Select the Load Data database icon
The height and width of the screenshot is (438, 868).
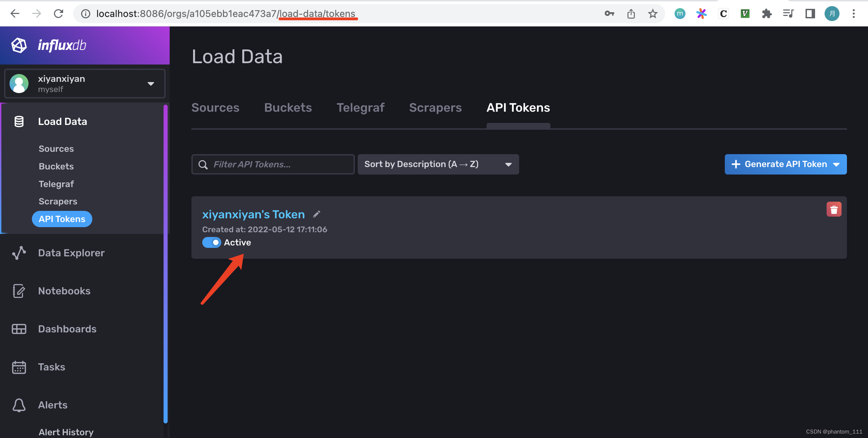[19, 121]
